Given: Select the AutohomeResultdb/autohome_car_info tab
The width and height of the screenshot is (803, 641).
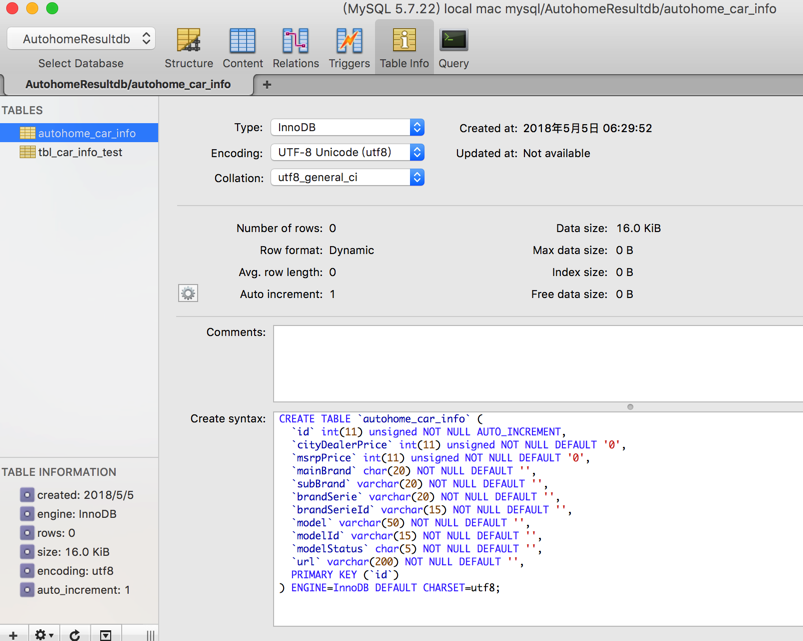Looking at the screenshot, I should pos(128,85).
